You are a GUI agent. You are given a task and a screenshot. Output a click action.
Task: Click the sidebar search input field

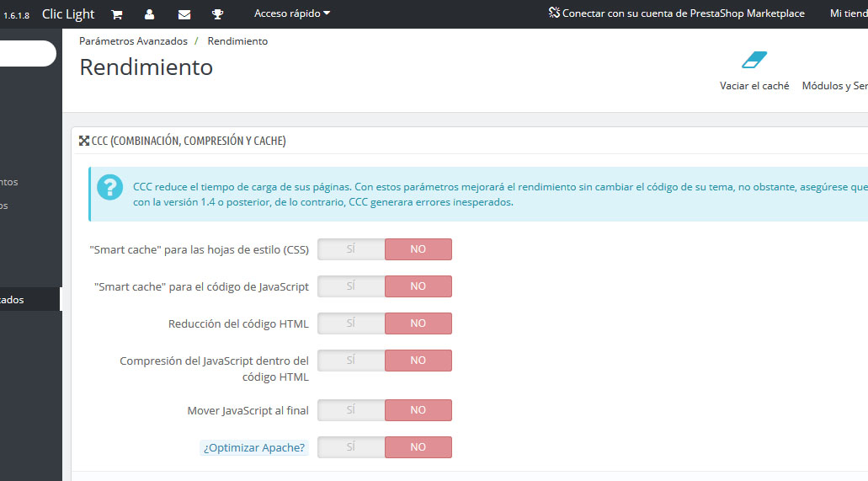tap(28, 54)
